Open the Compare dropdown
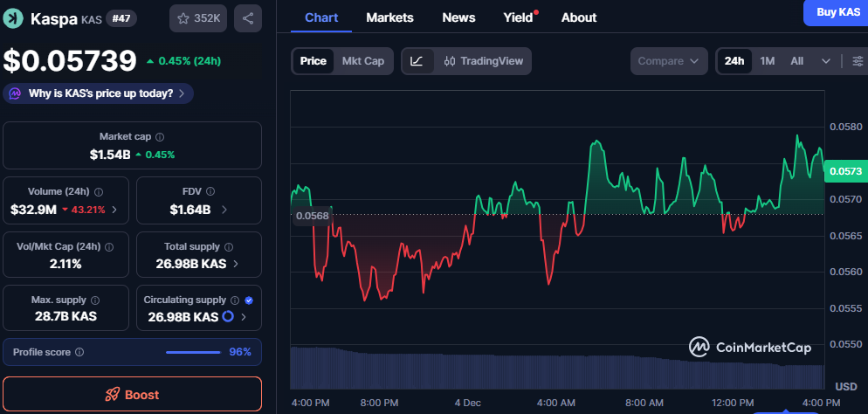This screenshot has width=868, height=414. pos(668,61)
